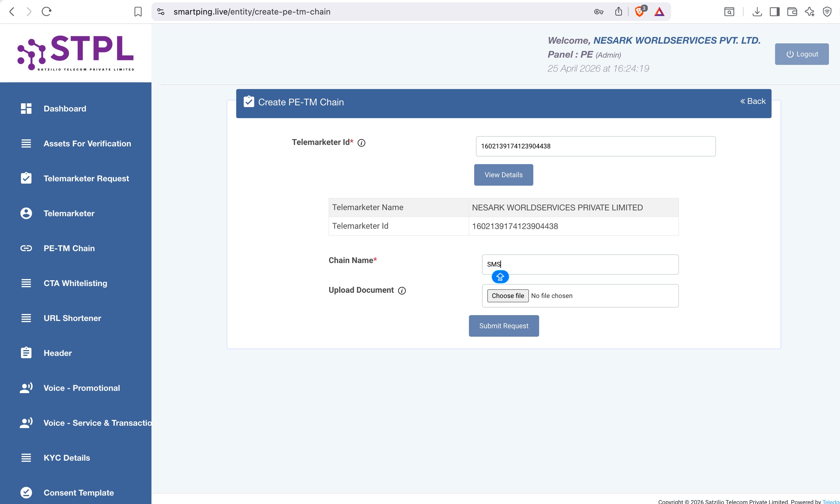Click the browser forward arrow
The height and width of the screenshot is (504, 840).
pos(29,12)
